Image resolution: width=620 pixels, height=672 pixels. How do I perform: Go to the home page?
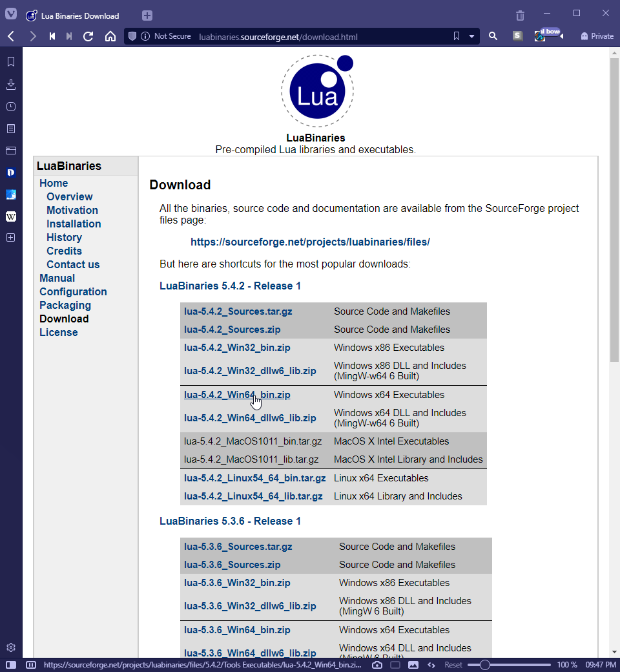click(x=110, y=36)
